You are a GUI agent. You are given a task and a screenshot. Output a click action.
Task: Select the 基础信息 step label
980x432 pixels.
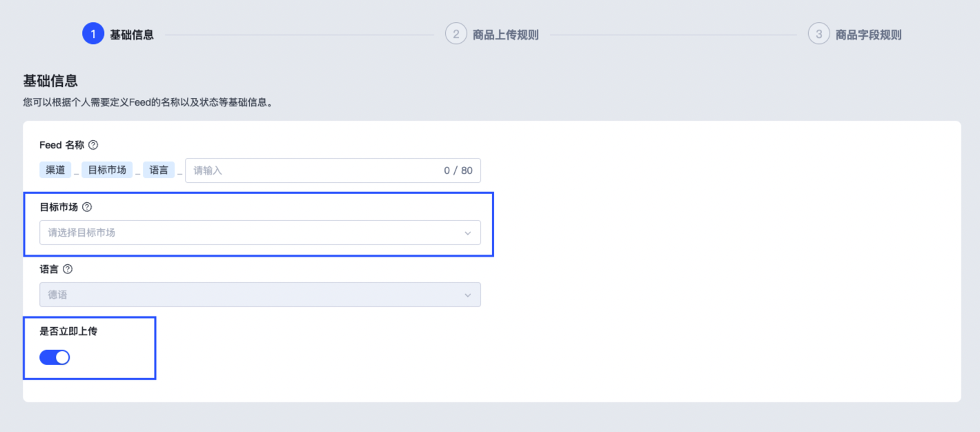132,35
